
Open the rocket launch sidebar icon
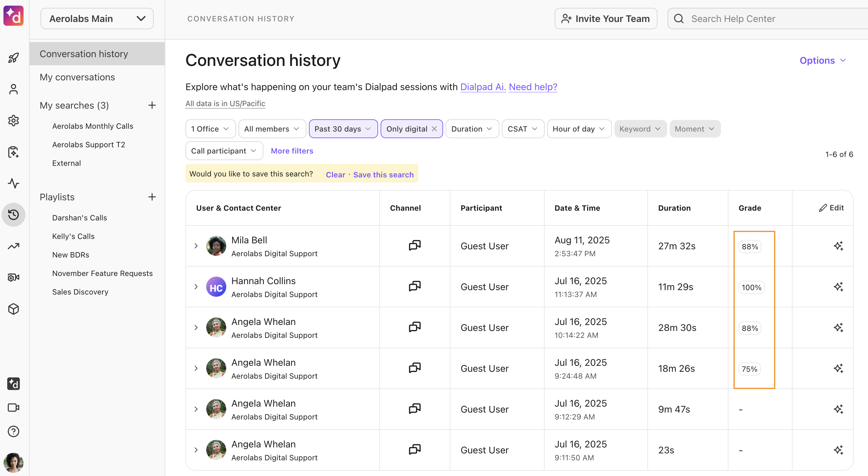point(14,58)
